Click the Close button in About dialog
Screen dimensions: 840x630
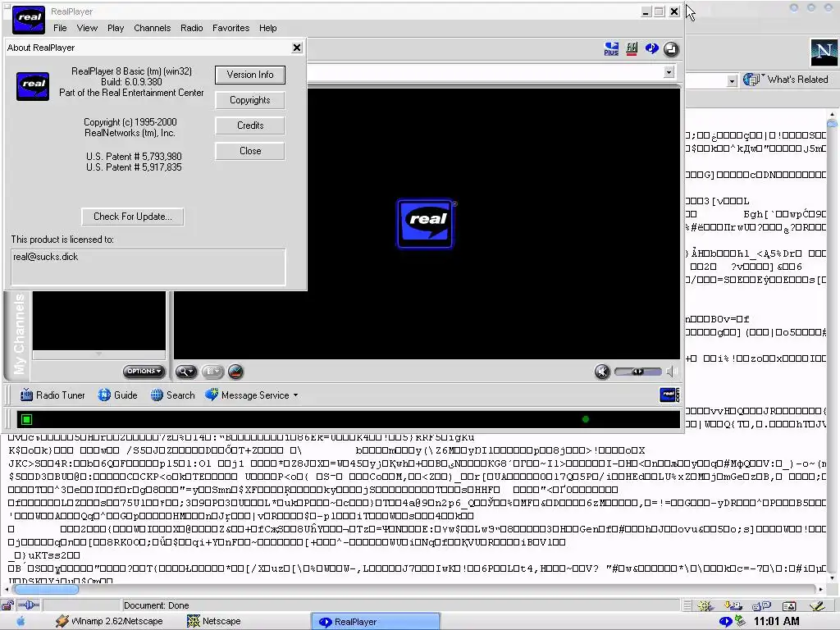pos(249,151)
